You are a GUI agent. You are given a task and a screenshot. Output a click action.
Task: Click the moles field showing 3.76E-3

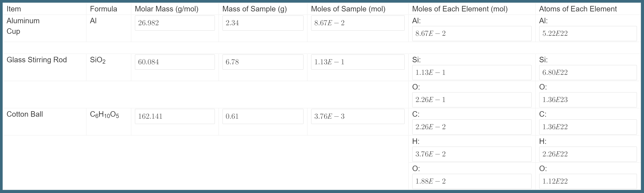click(357, 116)
